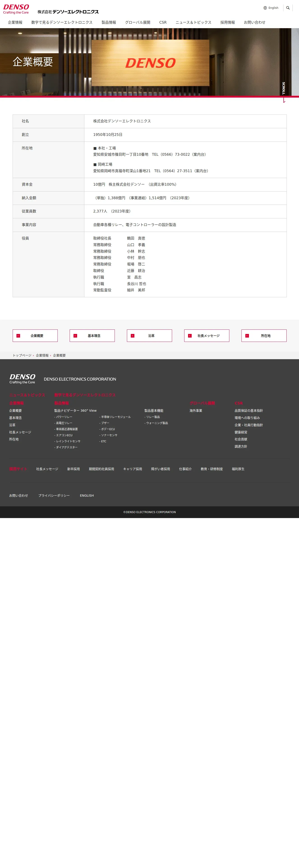Click arrow icon on 基本理念 button
Screen dimensions: 299x868
tap(75, 336)
